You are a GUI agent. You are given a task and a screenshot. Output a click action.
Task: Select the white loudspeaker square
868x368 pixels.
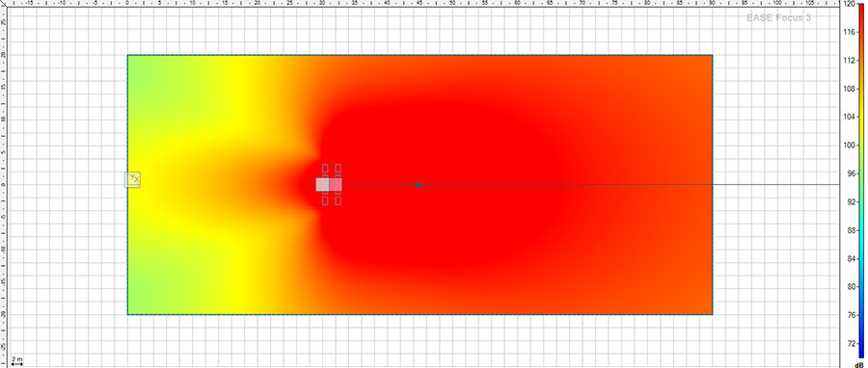coord(323,185)
